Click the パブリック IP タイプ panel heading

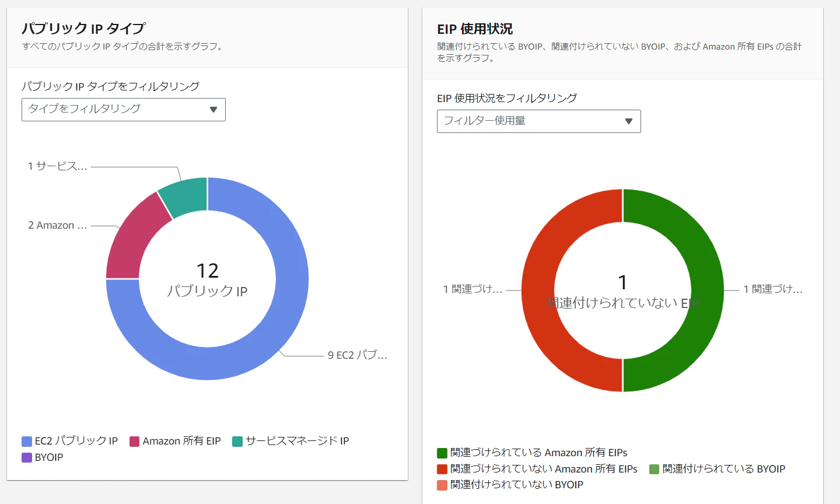[x=83, y=29]
